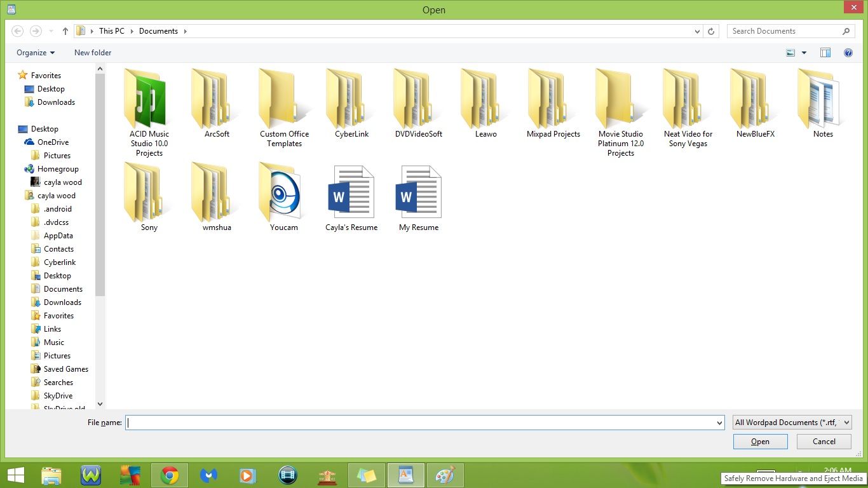Show the preview pane icon
868x488 pixels.
click(825, 53)
